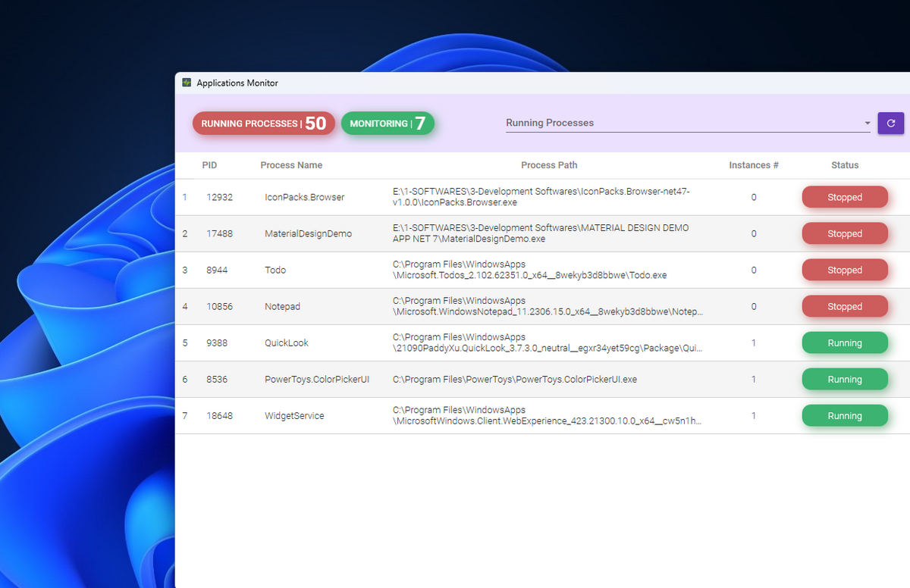Sort by the PID column header
910x588 pixels.
(209, 165)
